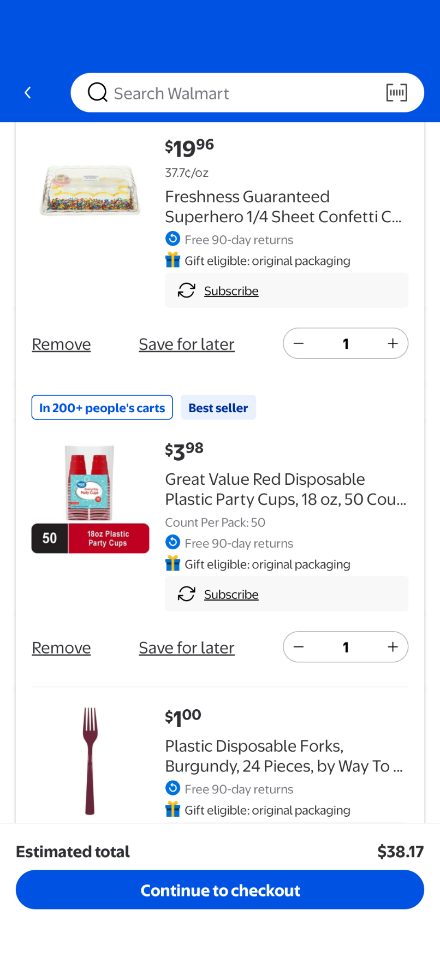Viewport: 440px width, 980px height.
Task: Remove the red party cups
Action: tap(61, 648)
